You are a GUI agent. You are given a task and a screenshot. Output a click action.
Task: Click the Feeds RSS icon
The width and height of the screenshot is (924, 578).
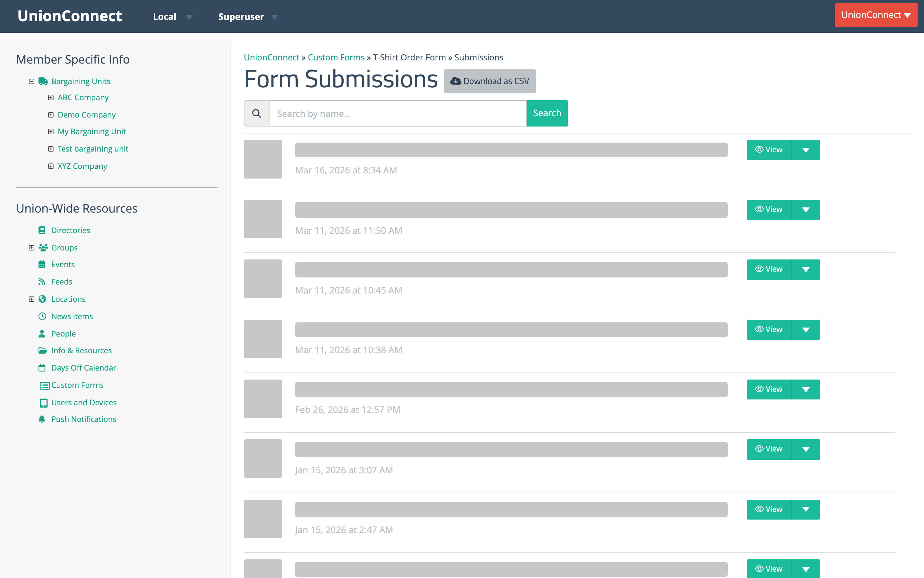point(42,282)
